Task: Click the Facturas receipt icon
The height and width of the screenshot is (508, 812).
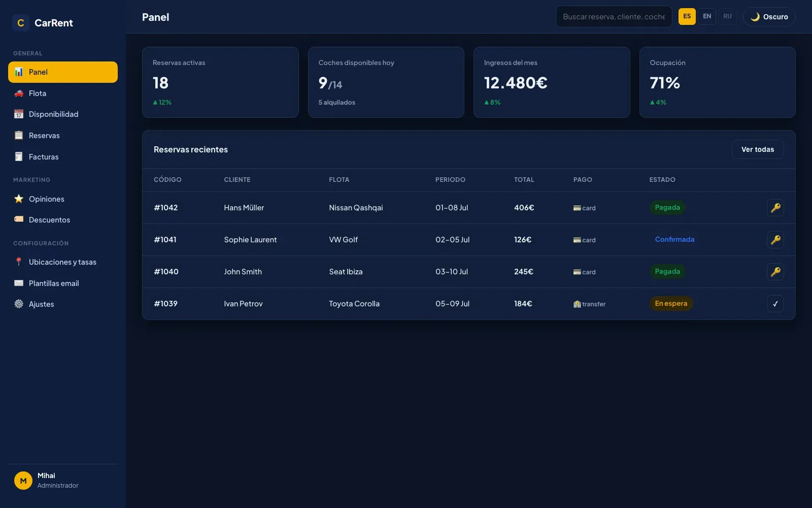Action: 19,157
